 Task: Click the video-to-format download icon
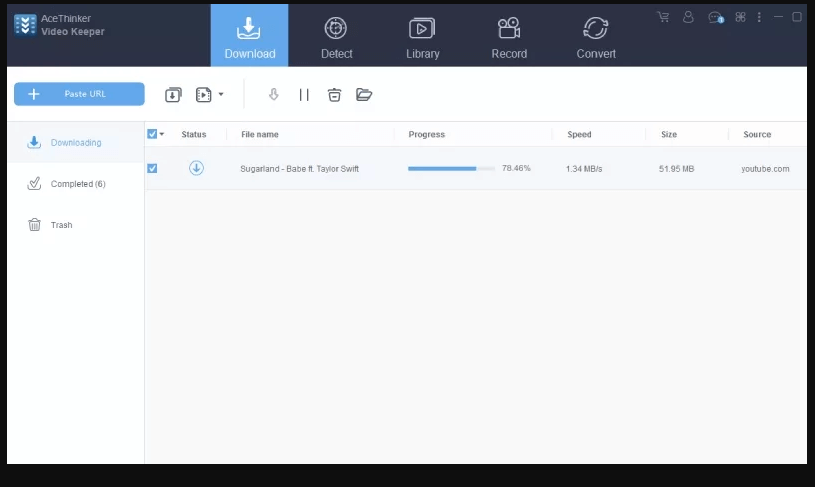(203, 95)
